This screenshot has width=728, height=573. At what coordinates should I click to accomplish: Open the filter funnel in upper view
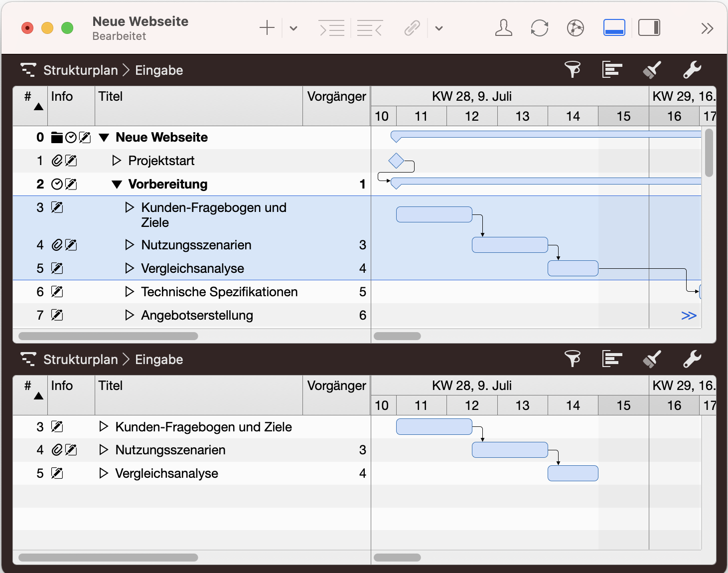(572, 70)
